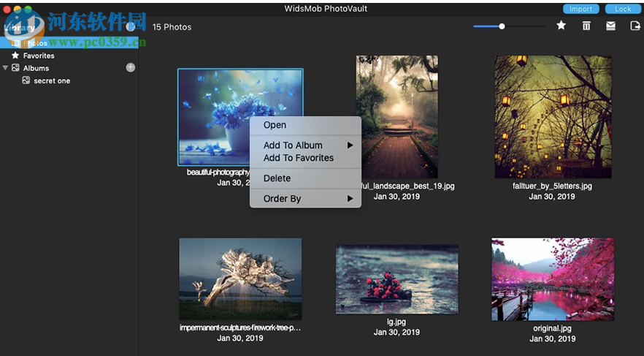Select the original.jpg pink trees thumbnail
644x356 pixels.
click(x=553, y=279)
